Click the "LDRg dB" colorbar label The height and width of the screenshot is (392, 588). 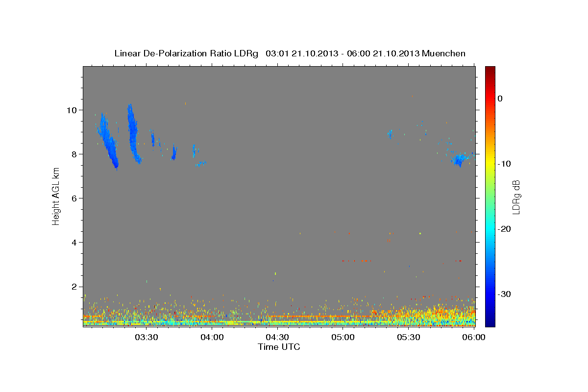pyautogui.click(x=515, y=197)
